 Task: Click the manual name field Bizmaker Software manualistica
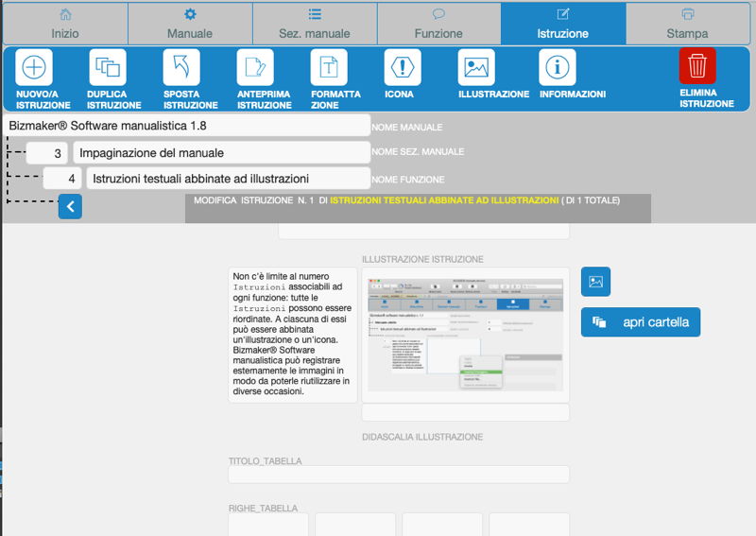click(186, 126)
